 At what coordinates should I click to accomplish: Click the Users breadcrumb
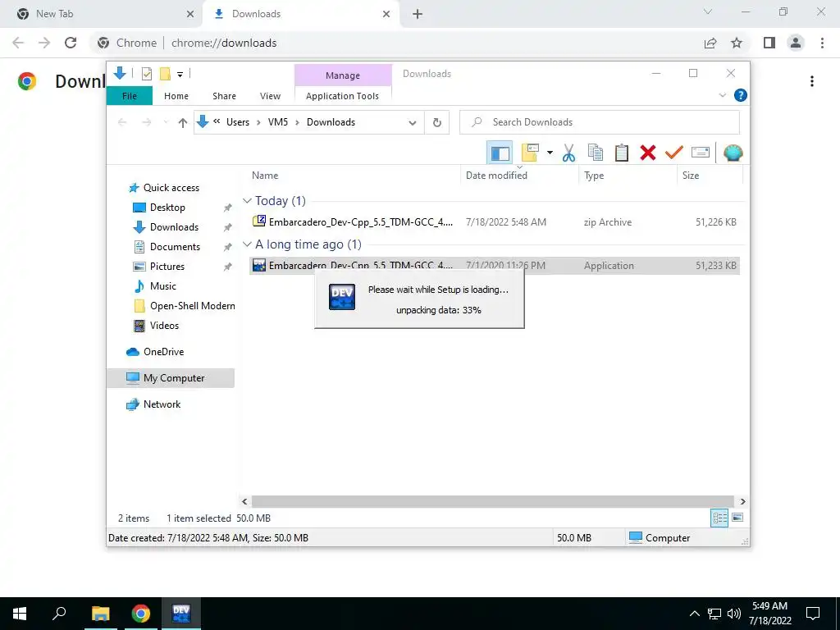(238, 122)
